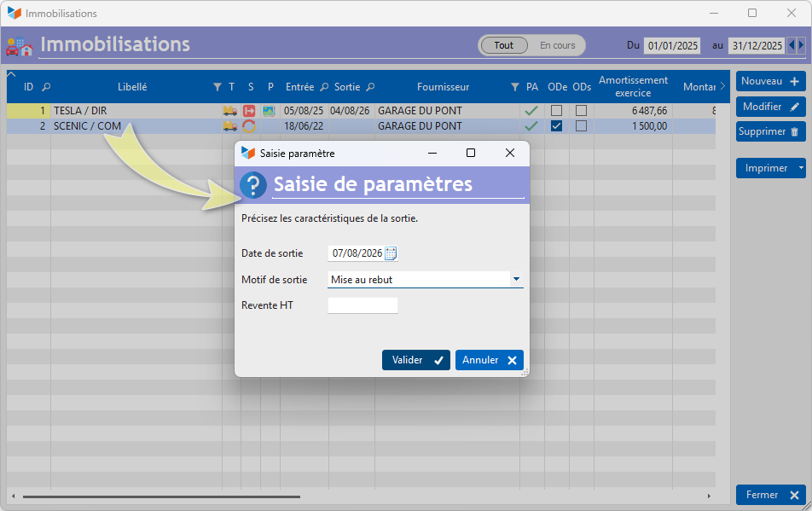Search by ID magnifier icon

pyautogui.click(x=46, y=87)
